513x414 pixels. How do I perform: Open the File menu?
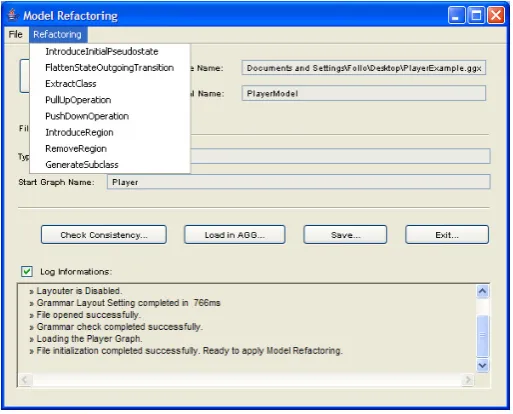pos(16,34)
